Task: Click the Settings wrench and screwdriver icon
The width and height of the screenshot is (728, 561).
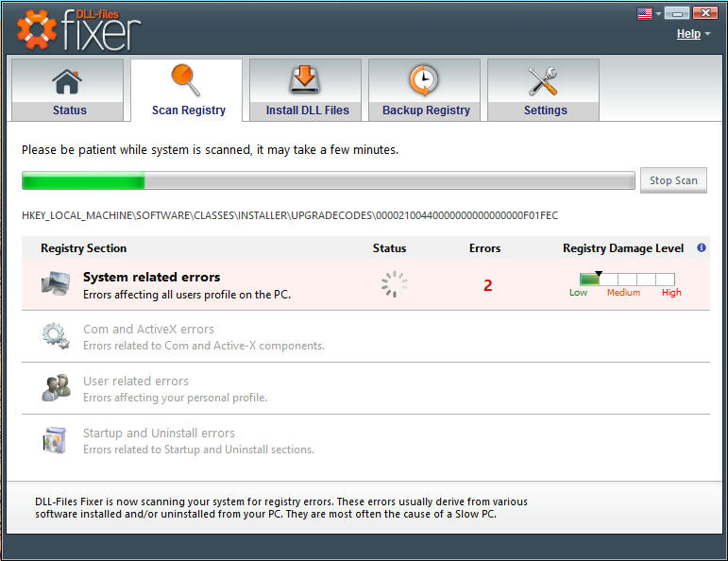Action: 544,81
